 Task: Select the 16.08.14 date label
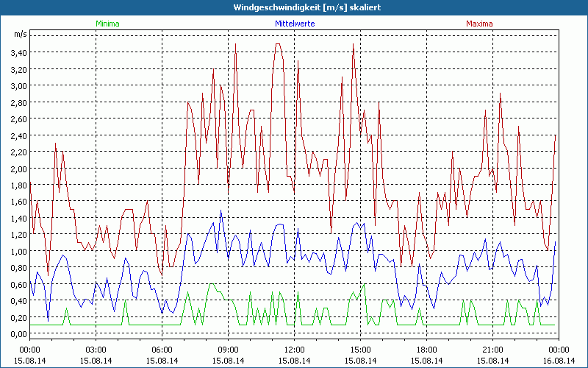(x=559, y=361)
